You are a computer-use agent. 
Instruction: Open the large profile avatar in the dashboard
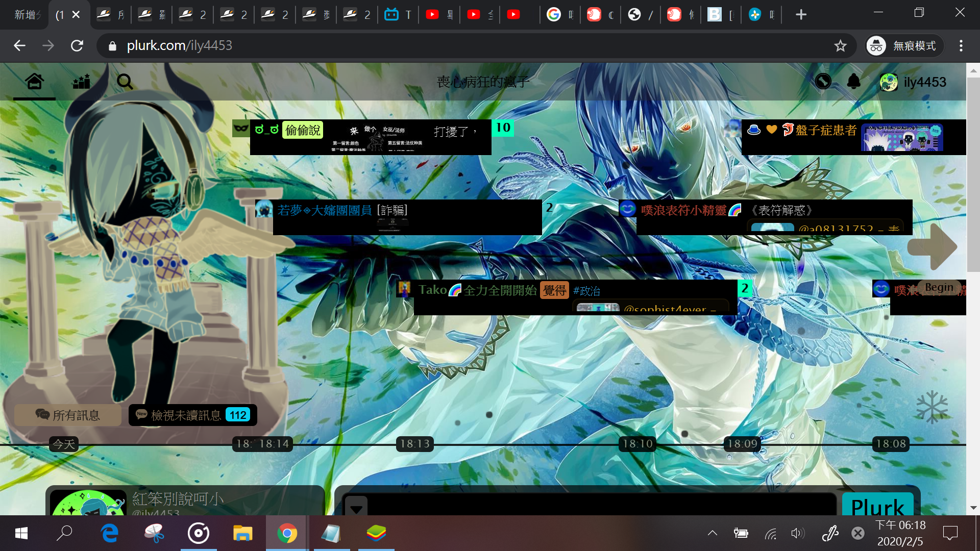pos(88,503)
